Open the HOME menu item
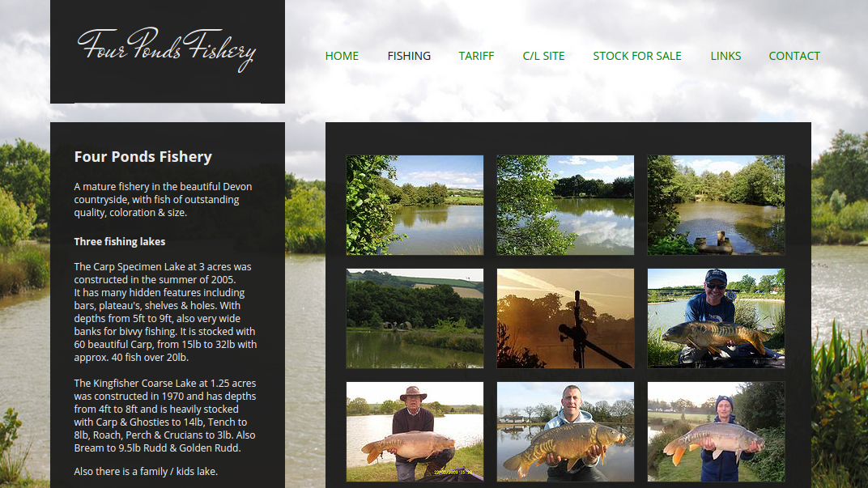Viewport: 868px width, 488px height. coord(342,56)
